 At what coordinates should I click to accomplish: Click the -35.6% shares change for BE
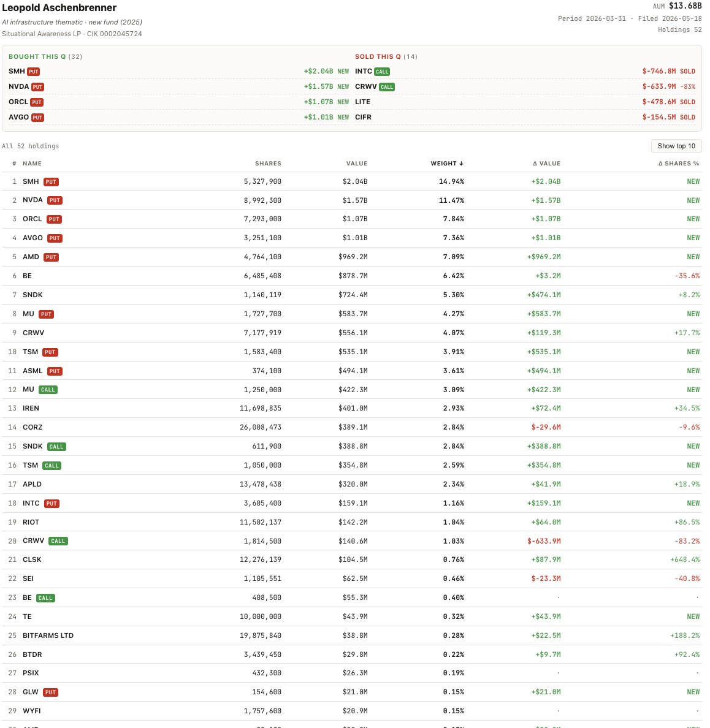click(687, 276)
